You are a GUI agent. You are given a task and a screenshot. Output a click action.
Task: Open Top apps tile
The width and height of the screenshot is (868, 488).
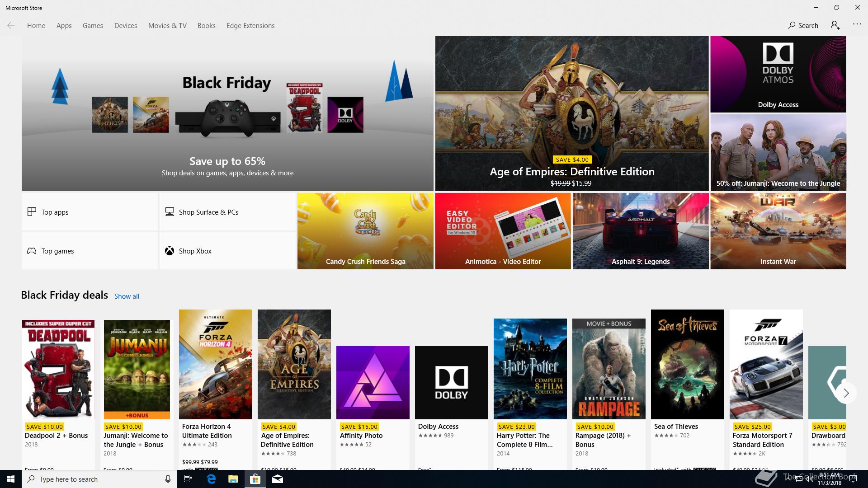point(90,212)
